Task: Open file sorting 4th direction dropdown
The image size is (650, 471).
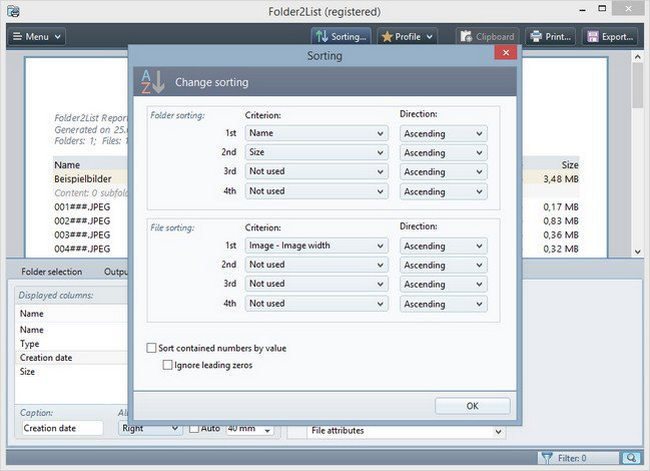Action: 444,304
